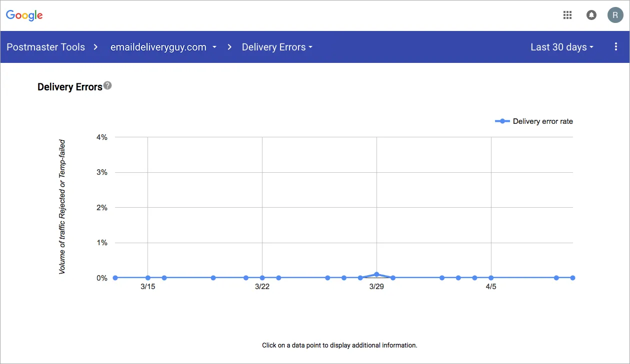Open the three-dot more options menu
The width and height of the screenshot is (630, 364).
(x=616, y=47)
